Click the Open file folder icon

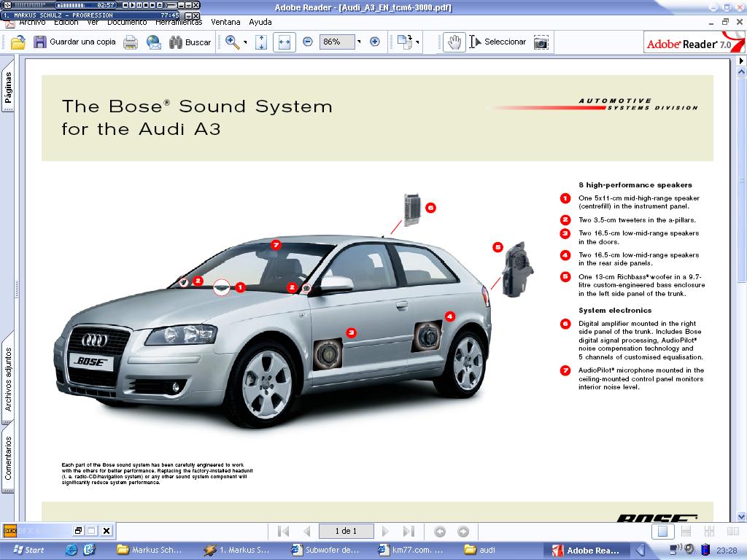pyautogui.click(x=18, y=42)
